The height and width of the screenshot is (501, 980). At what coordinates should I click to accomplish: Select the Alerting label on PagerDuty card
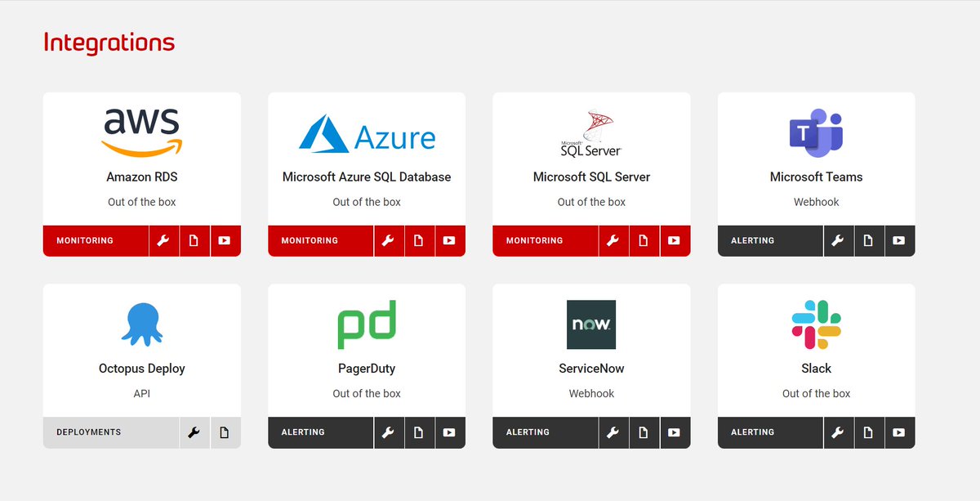click(303, 432)
